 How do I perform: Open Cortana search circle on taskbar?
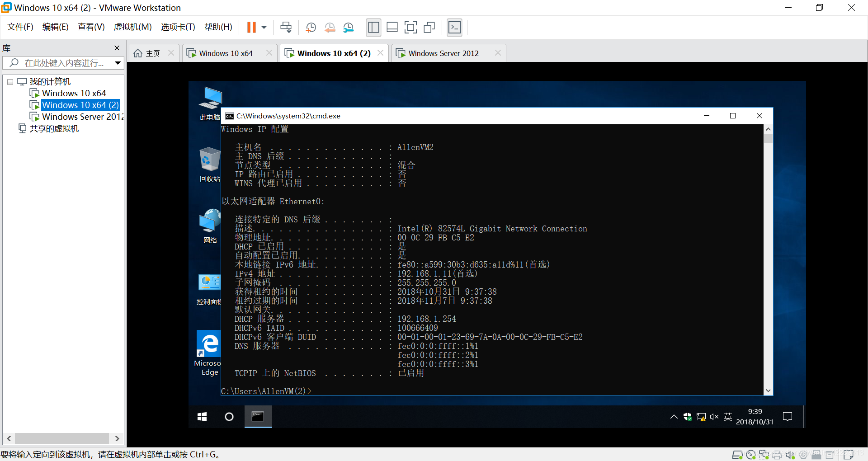point(229,417)
